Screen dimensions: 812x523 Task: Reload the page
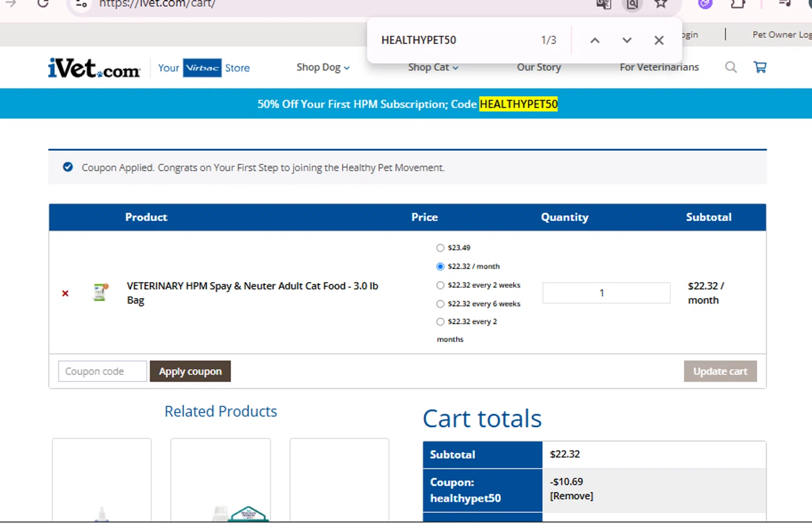click(43, 4)
